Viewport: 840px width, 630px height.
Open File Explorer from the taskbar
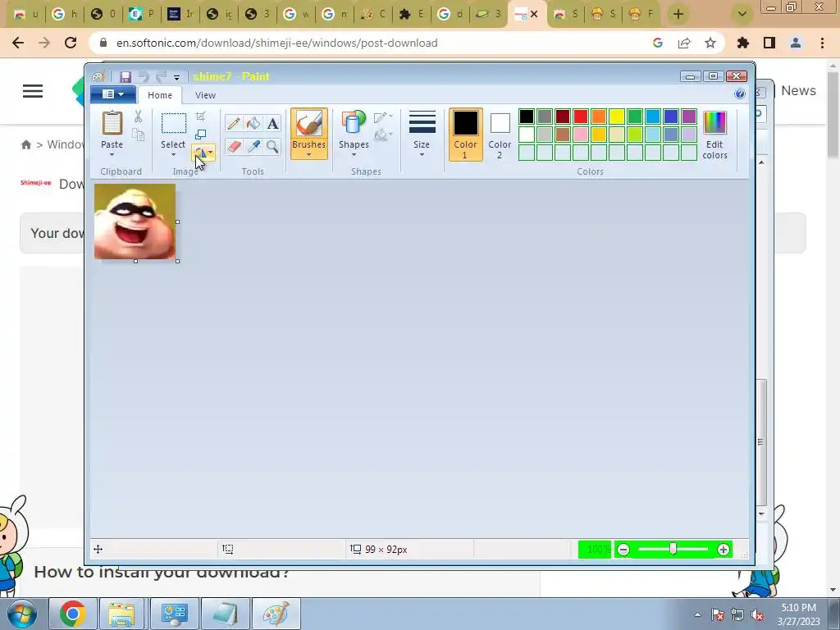[x=121, y=614]
